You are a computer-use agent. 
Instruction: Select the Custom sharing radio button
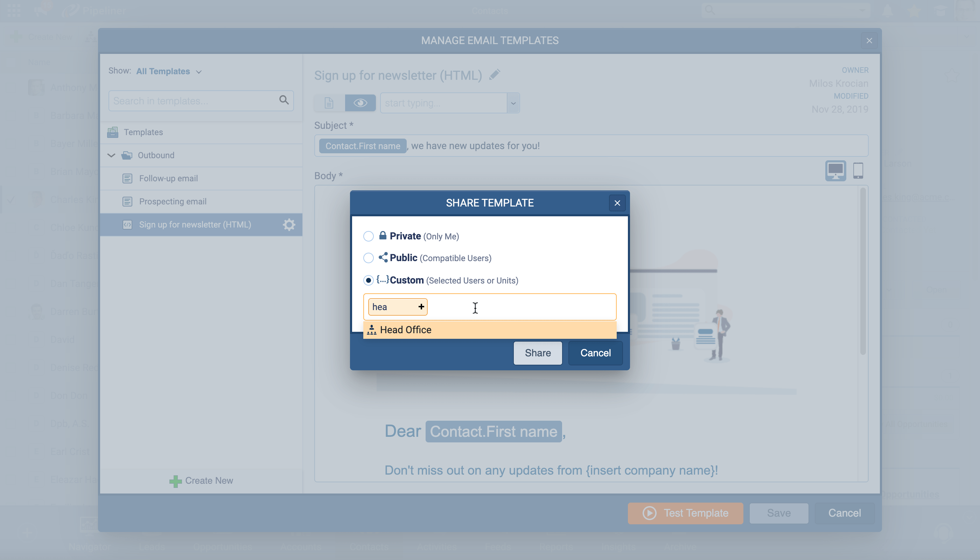click(x=368, y=280)
